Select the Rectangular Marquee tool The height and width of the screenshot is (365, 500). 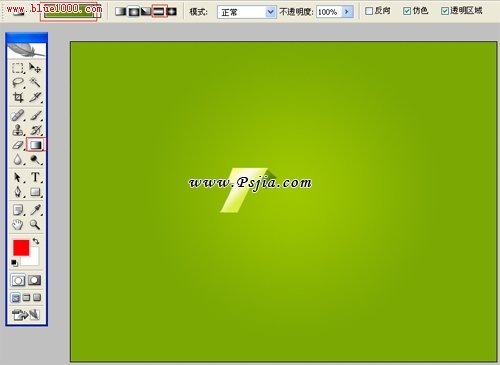(x=18, y=68)
